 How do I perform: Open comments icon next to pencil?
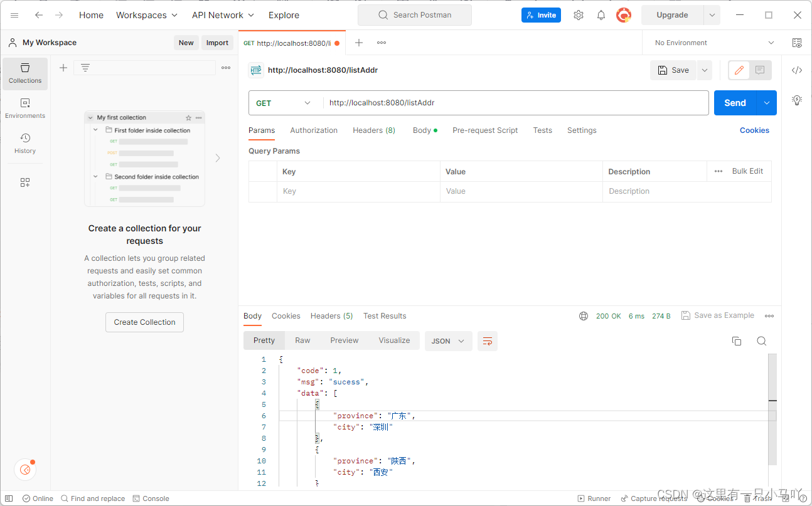(x=760, y=70)
